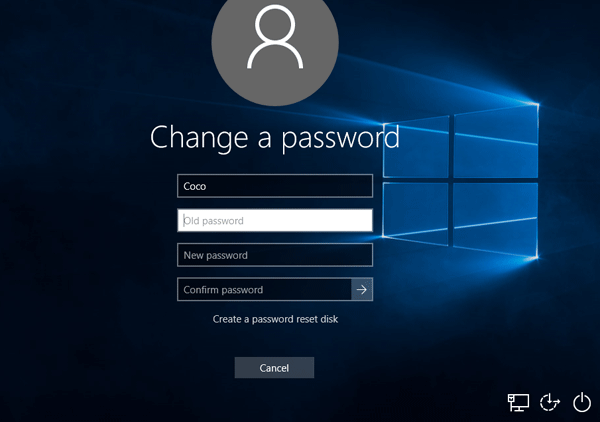Select the New password field
600x422 pixels.
(x=275, y=255)
